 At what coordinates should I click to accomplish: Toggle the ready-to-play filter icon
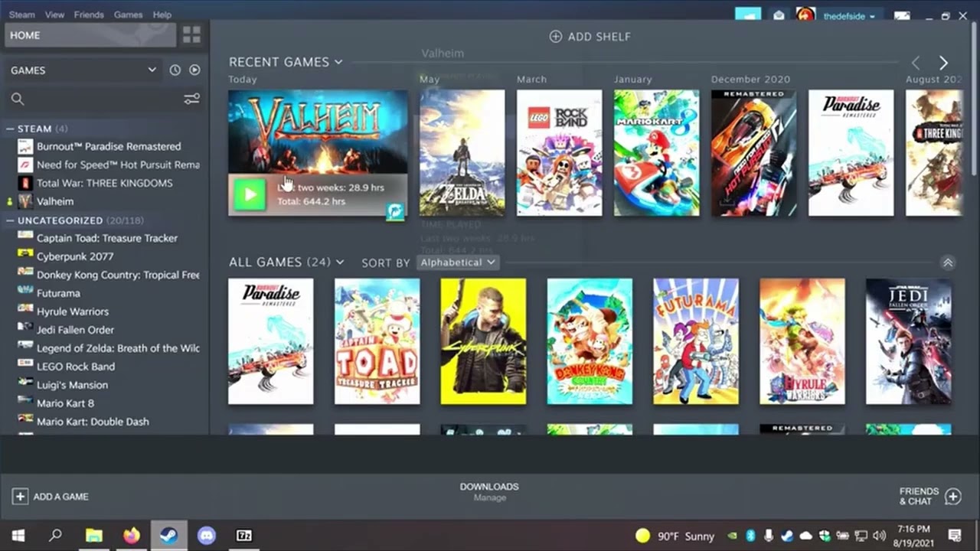[x=194, y=70]
